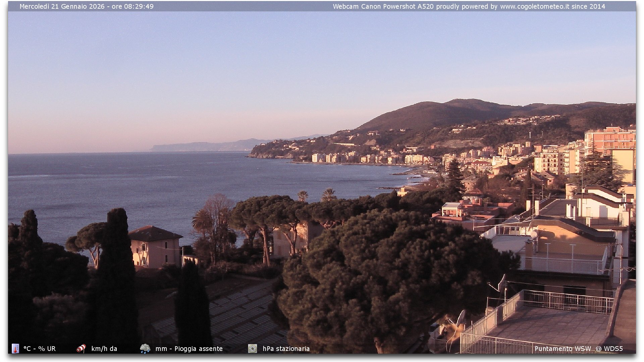This screenshot has width=644, height=362.
Task: Click the 'ore 08:29:49' timestamp
Action: (x=132, y=6)
